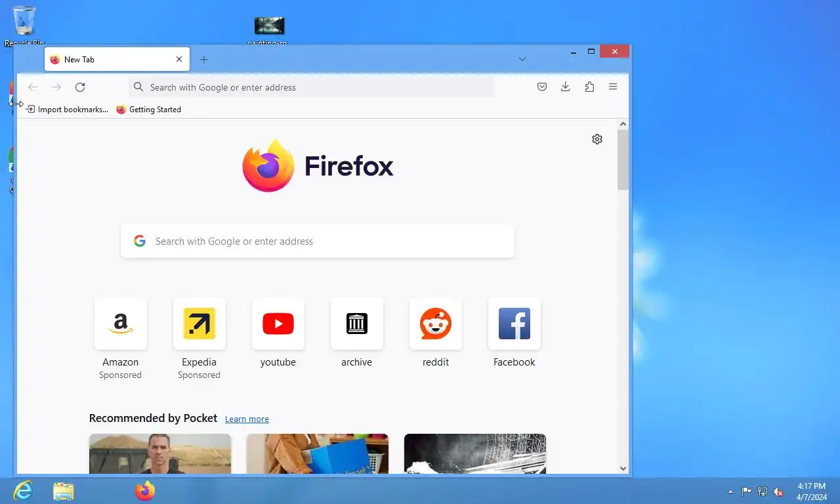Image resolution: width=840 pixels, height=504 pixels.
Task: Click the network tray icon
Action: tap(763, 492)
